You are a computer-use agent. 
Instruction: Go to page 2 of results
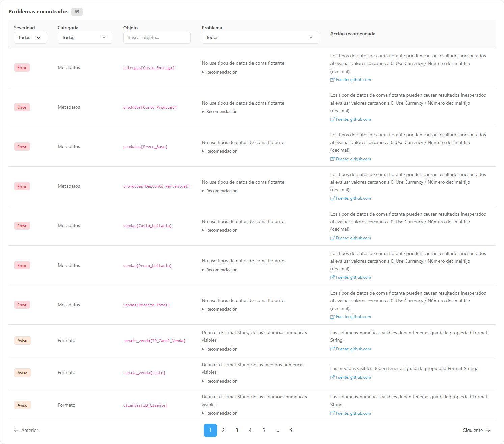point(223,430)
